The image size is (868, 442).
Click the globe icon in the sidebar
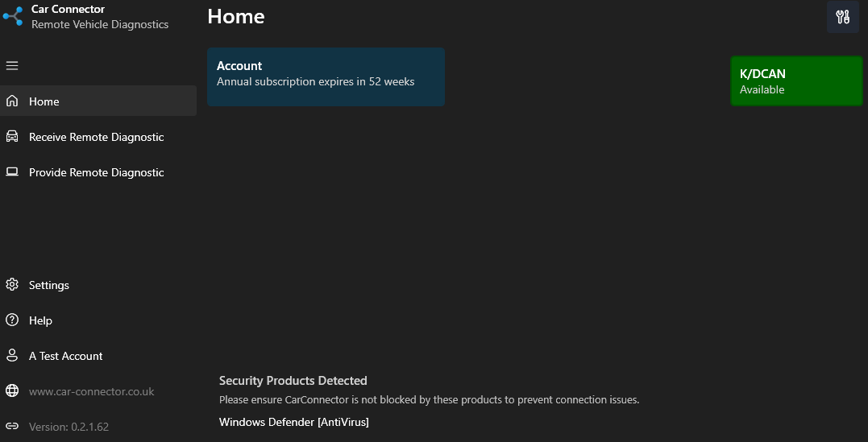pos(12,391)
